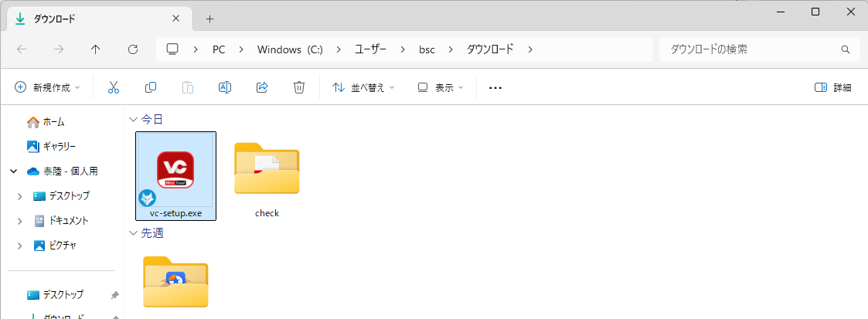
Task: Open the 新規作成 dropdown
Action: coord(48,87)
